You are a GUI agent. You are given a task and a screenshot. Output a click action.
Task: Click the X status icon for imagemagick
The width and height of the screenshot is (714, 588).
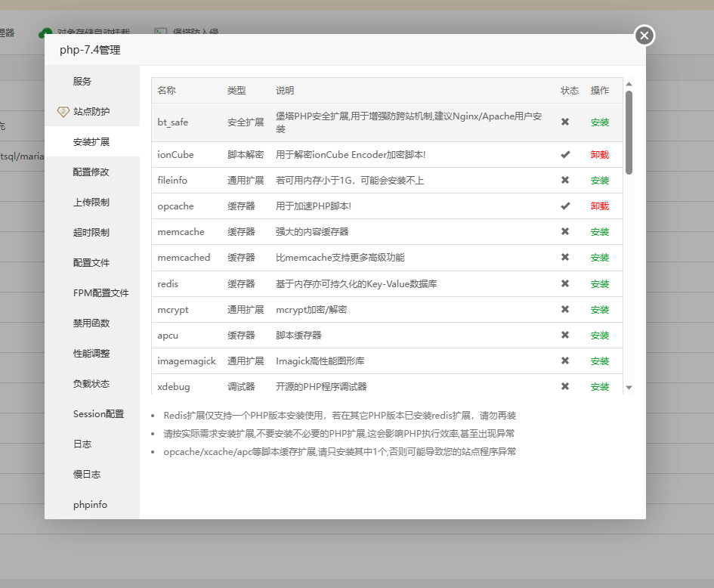[565, 361]
